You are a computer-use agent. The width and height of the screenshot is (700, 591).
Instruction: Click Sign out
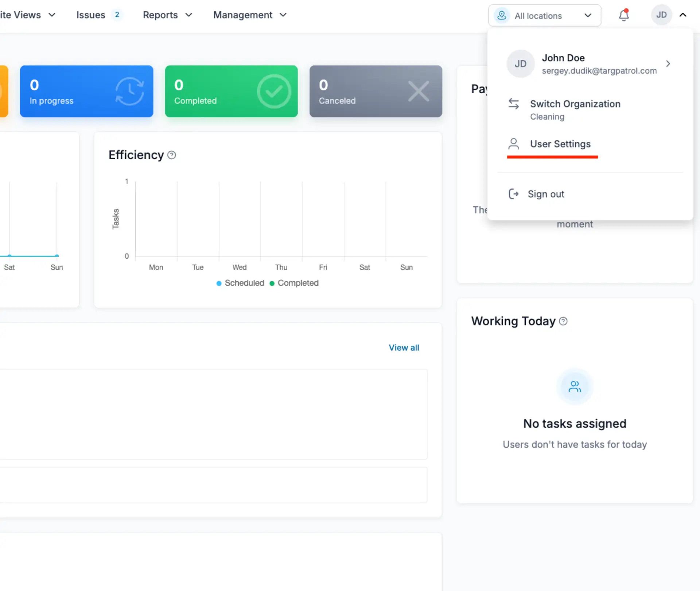(546, 194)
